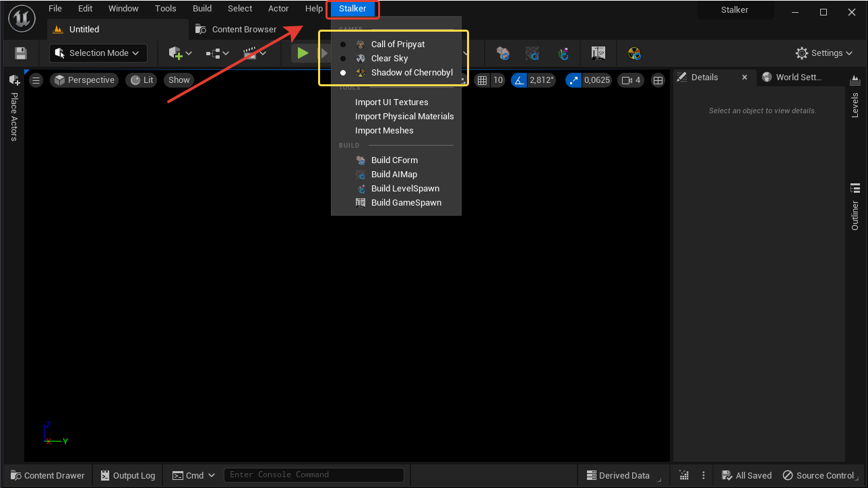Screen dimensions: 868x488
Task: Open the Window menu
Action: (123, 9)
